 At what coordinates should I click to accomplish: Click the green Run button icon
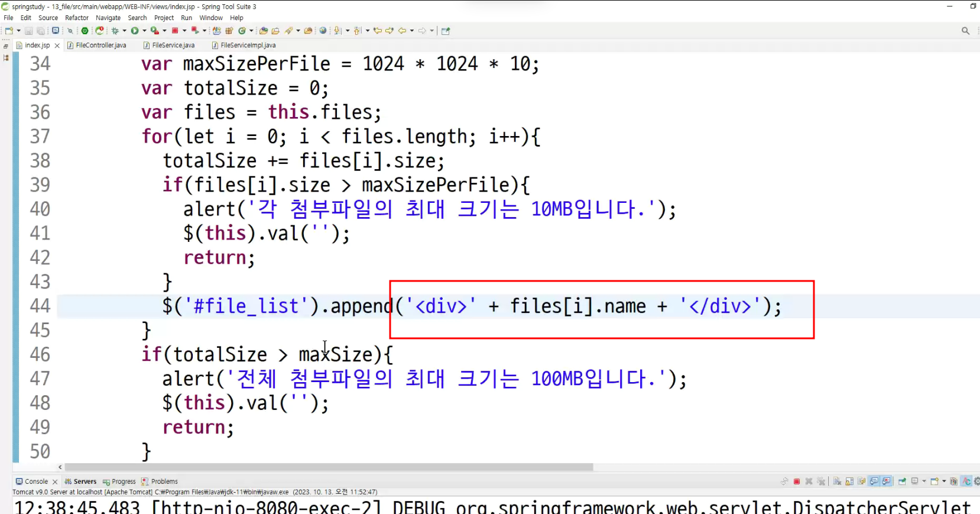(x=135, y=31)
